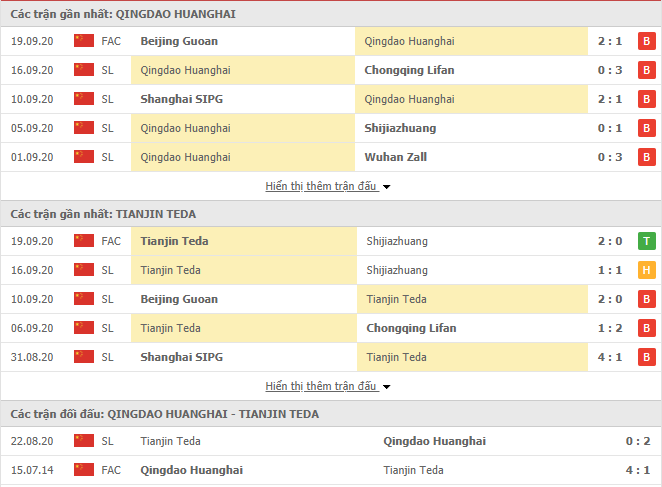Screen dimensions: 662x487
Task: Click the red B badge for the 05.09.20 match
Action: click(x=646, y=128)
